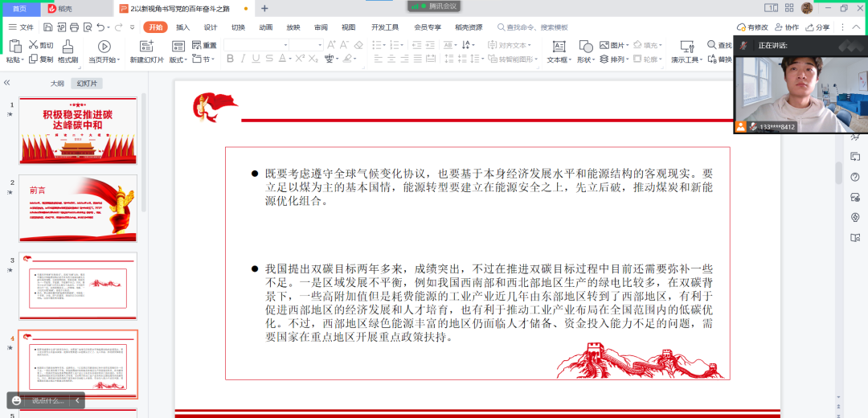Toggle Italic formatting
Screen dimensions: 868x418
242,59
